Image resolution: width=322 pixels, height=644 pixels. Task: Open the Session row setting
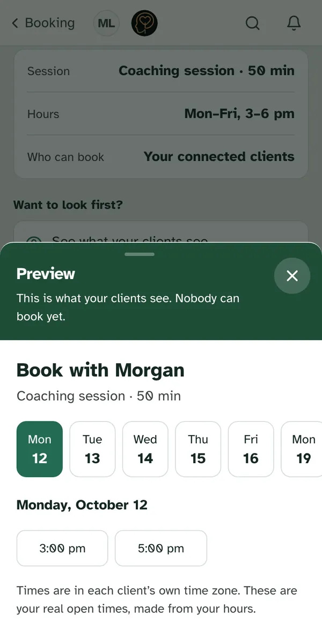pos(161,71)
